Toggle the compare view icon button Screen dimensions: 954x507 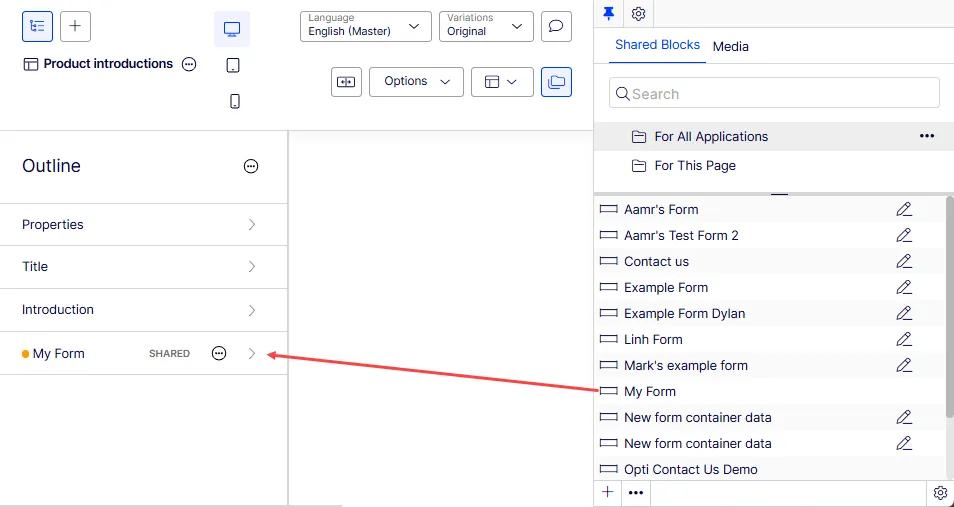click(346, 82)
